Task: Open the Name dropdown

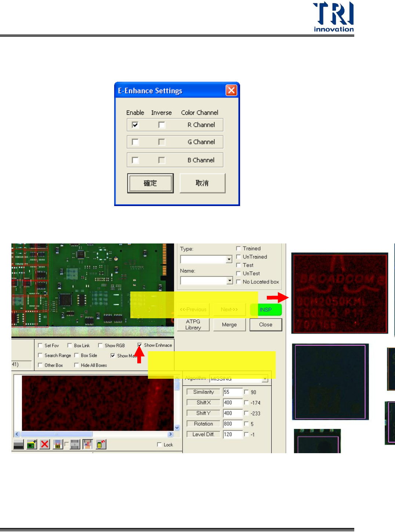Action: [230, 280]
